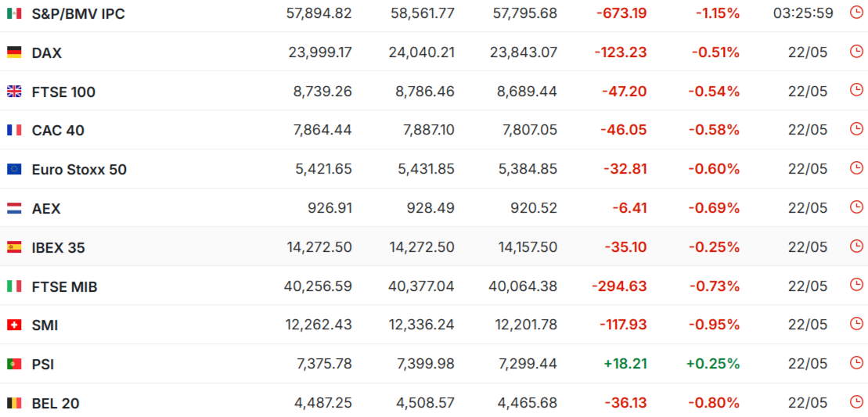Viewport: 868px width, 417px height.
Task: Click the Germany flag next to DAX
Action: (x=14, y=52)
